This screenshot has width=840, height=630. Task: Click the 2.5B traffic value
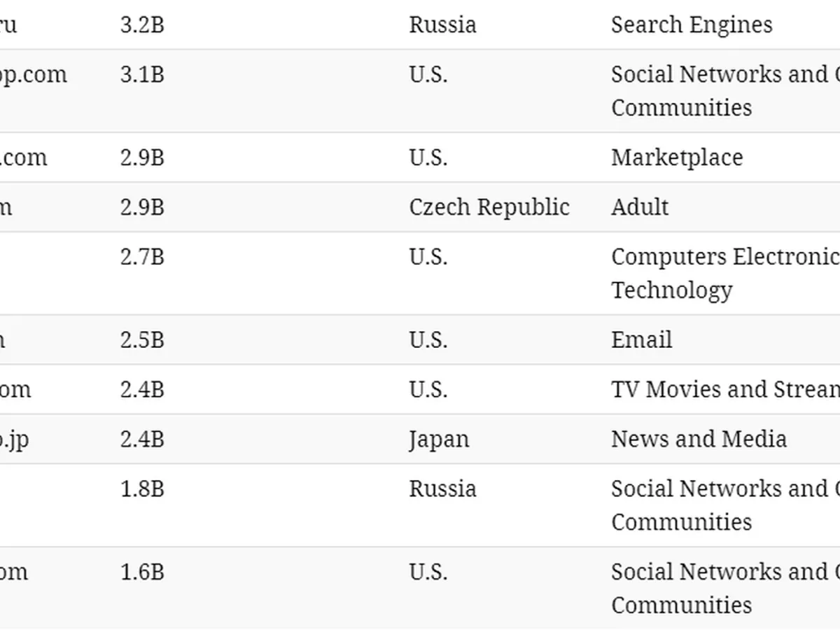[142, 340]
